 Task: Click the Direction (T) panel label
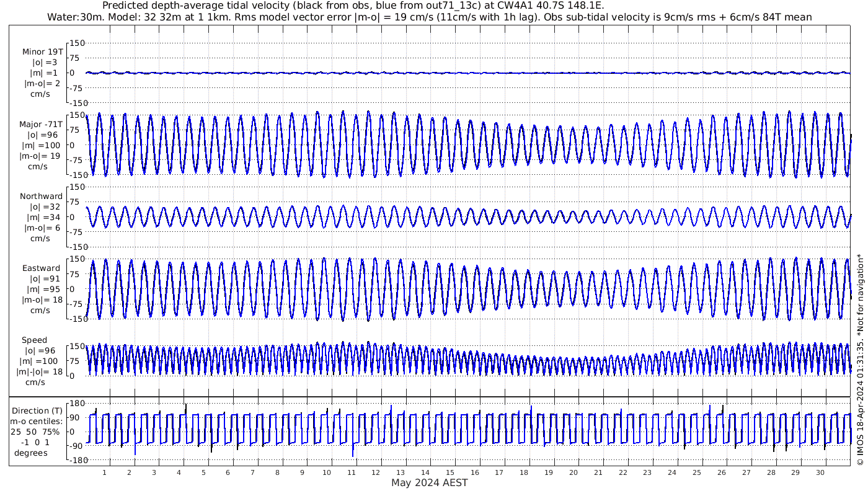(x=37, y=410)
